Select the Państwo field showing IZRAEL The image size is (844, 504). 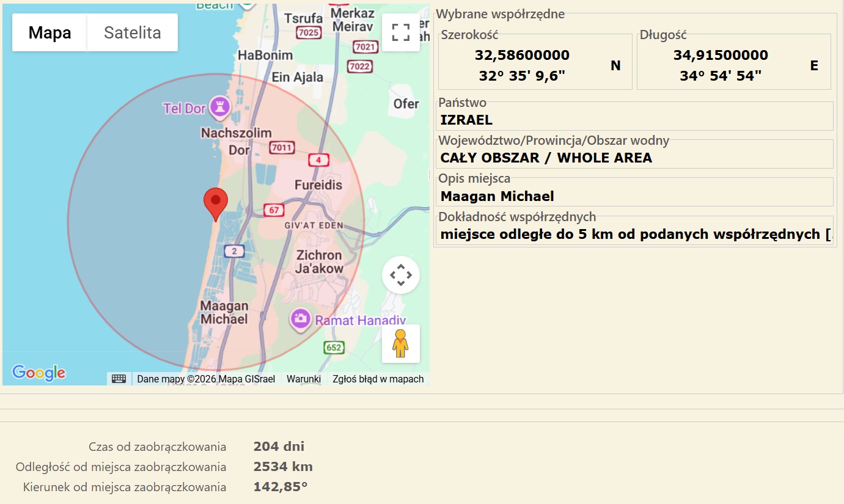click(634, 120)
